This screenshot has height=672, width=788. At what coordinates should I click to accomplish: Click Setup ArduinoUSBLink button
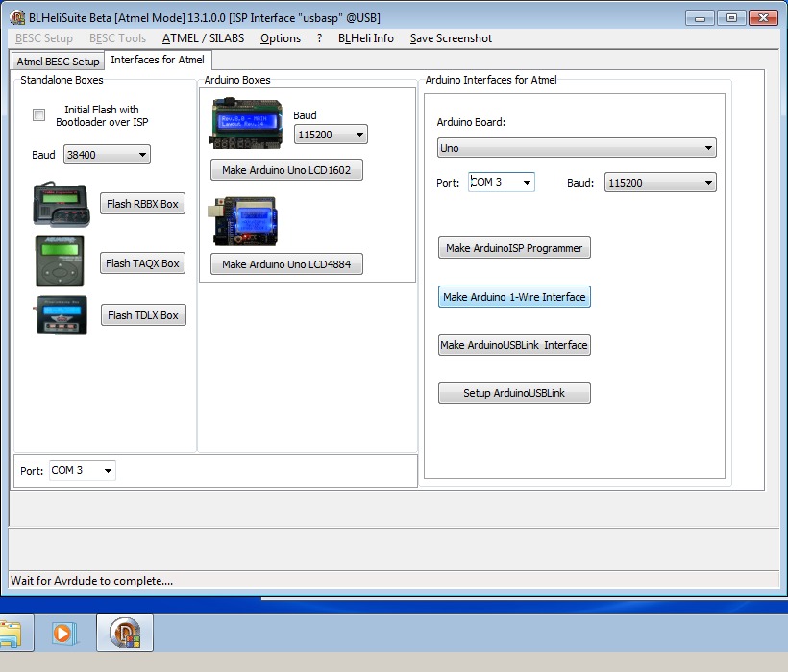coord(514,393)
